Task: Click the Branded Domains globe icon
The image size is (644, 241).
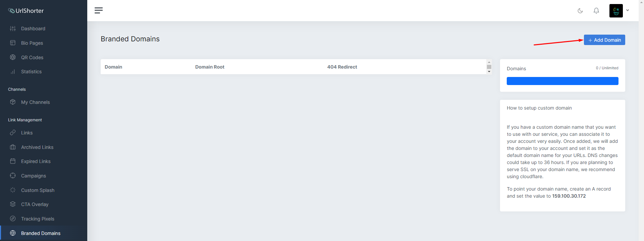Action: [13, 233]
